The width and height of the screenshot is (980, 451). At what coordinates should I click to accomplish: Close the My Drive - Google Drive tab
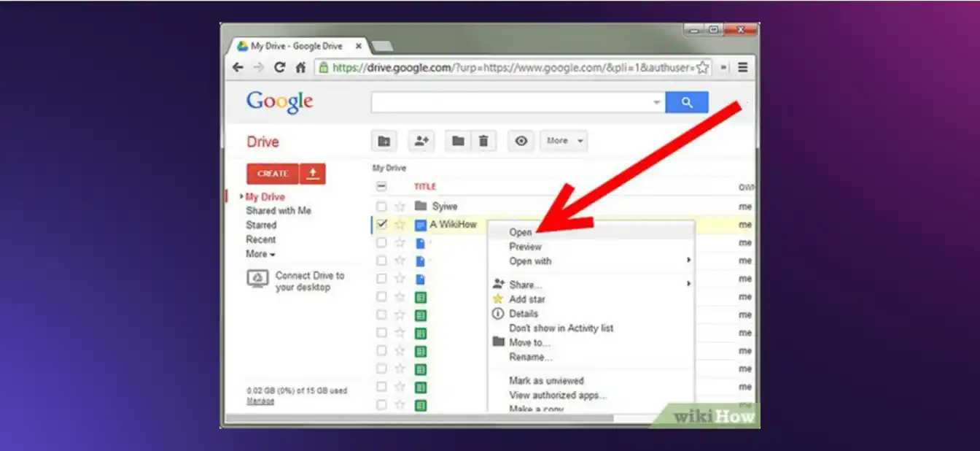[x=358, y=46]
